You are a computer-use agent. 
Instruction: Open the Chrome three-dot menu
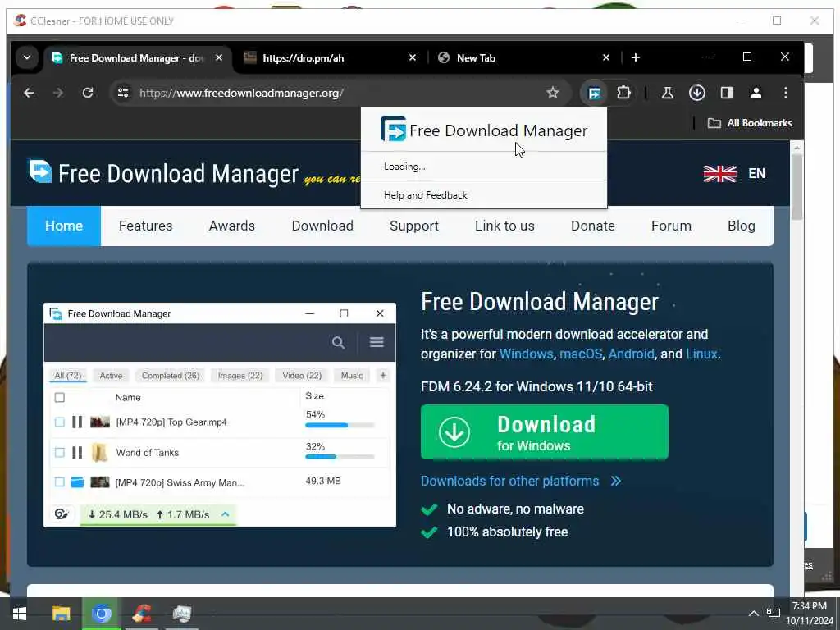[785, 93]
